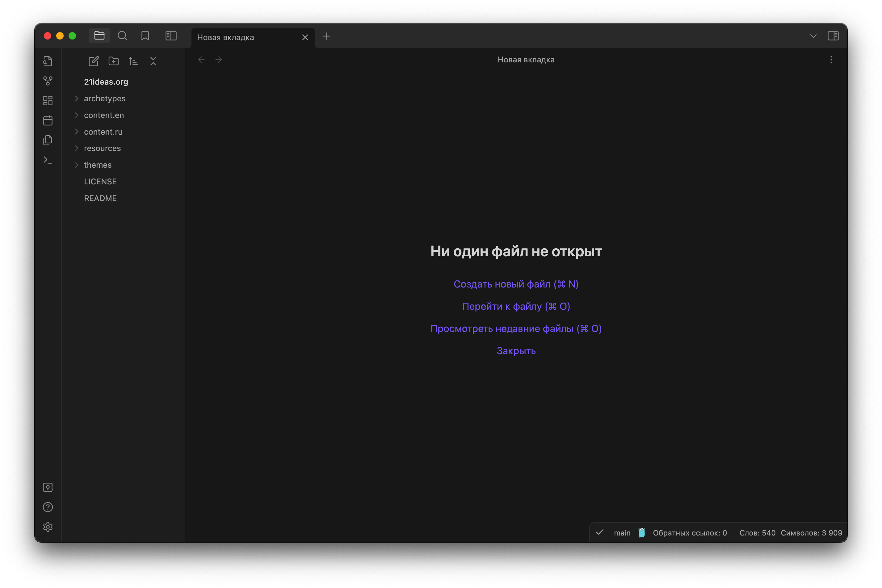Collapse all folders in the file explorer

pos(153,61)
